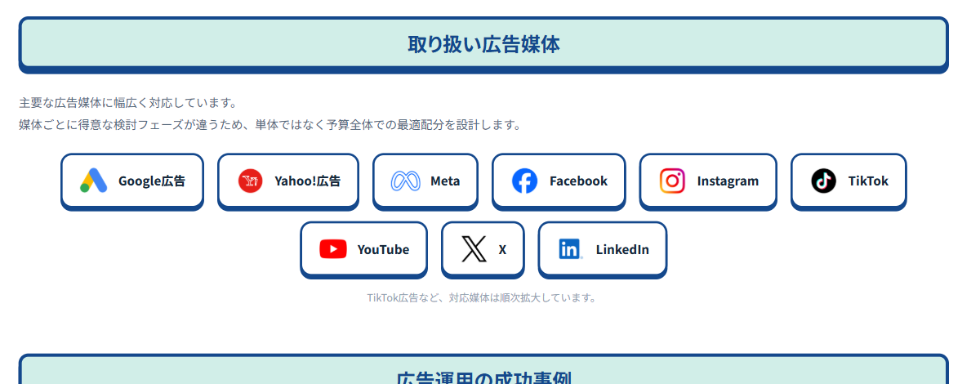
Task: Choose the Facebook card label text
Action: click(578, 181)
